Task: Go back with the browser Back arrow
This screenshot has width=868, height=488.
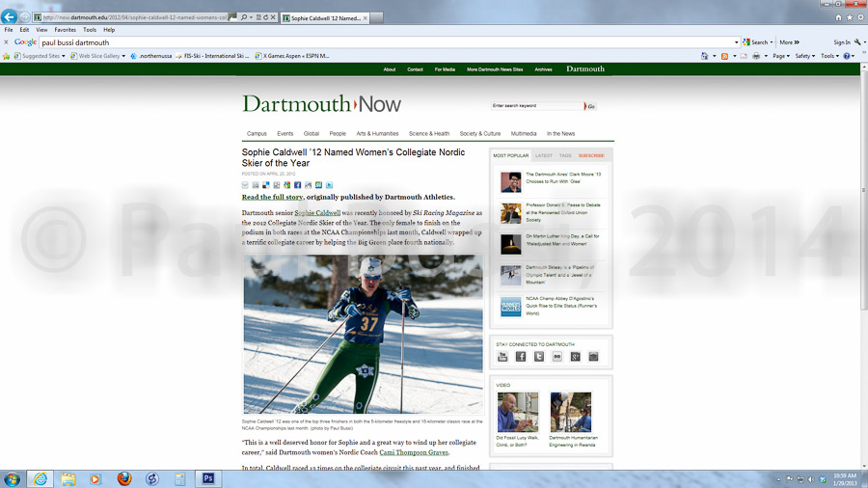Action: click(x=9, y=16)
